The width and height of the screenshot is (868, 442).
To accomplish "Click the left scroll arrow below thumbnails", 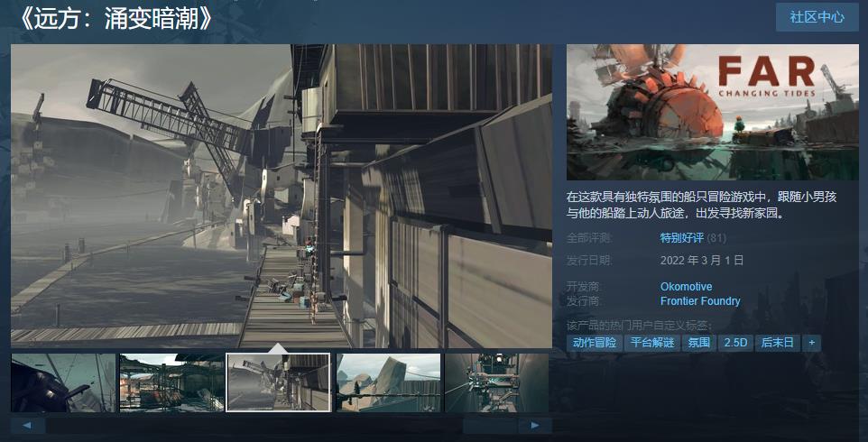I will tap(28, 425).
